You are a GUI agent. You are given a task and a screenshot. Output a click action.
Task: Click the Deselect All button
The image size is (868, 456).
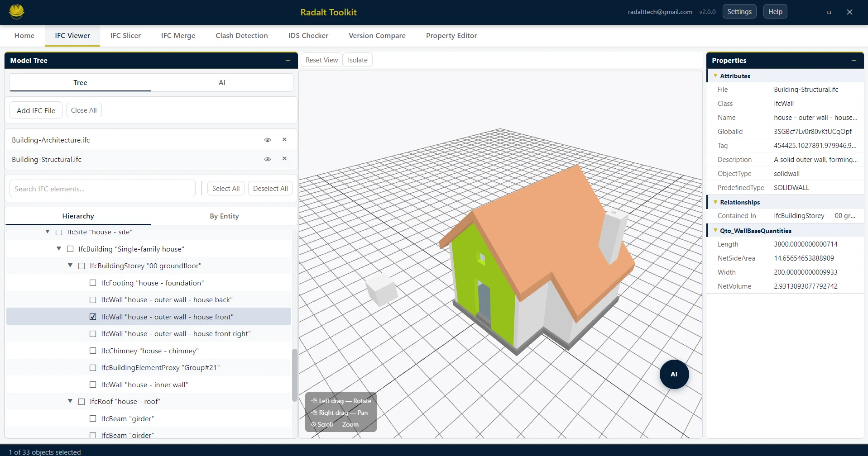point(270,188)
